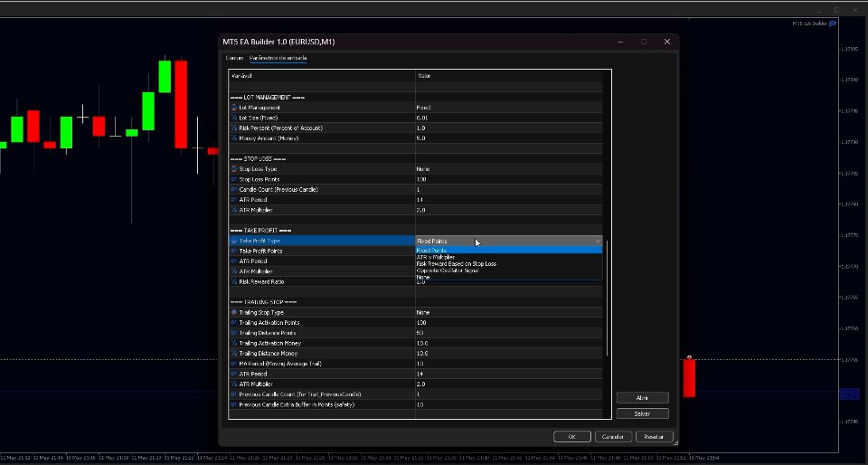
Task: Click Stop Loss section ATR Period icon
Action: pyautogui.click(x=233, y=200)
